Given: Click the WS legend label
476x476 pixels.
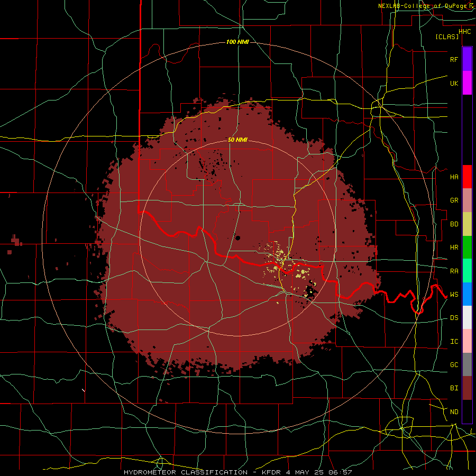Looking at the screenshot, I should pyautogui.click(x=454, y=294).
